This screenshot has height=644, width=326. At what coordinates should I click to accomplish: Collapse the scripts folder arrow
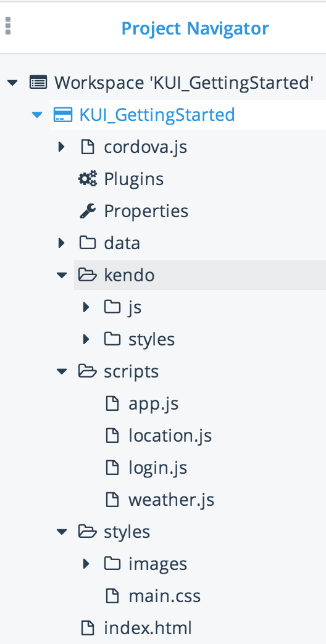pos(62,371)
